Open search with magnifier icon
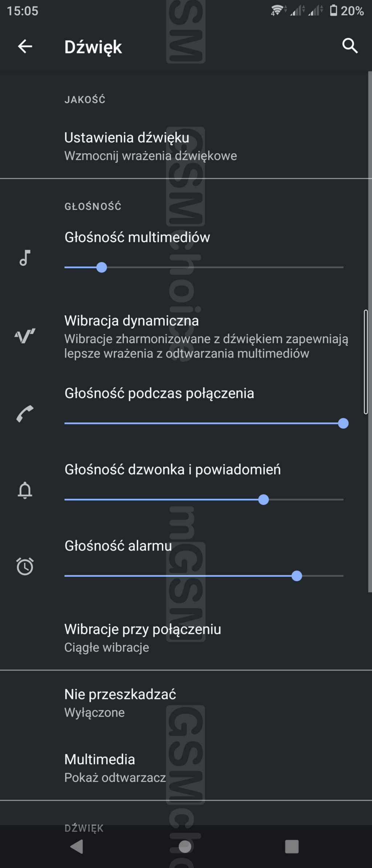Viewport: 372px width, 868px height. (x=350, y=46)
